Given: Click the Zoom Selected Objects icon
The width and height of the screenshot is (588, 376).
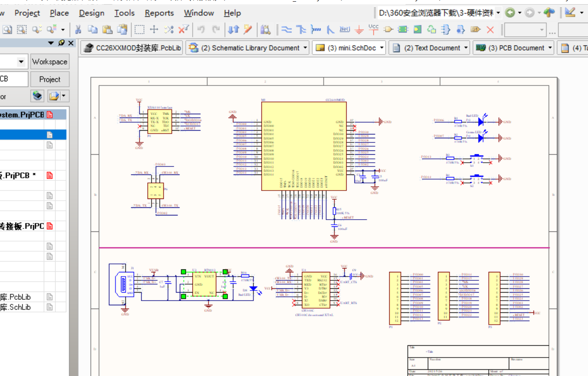Looking at the screenshot, I should [37, 29].
